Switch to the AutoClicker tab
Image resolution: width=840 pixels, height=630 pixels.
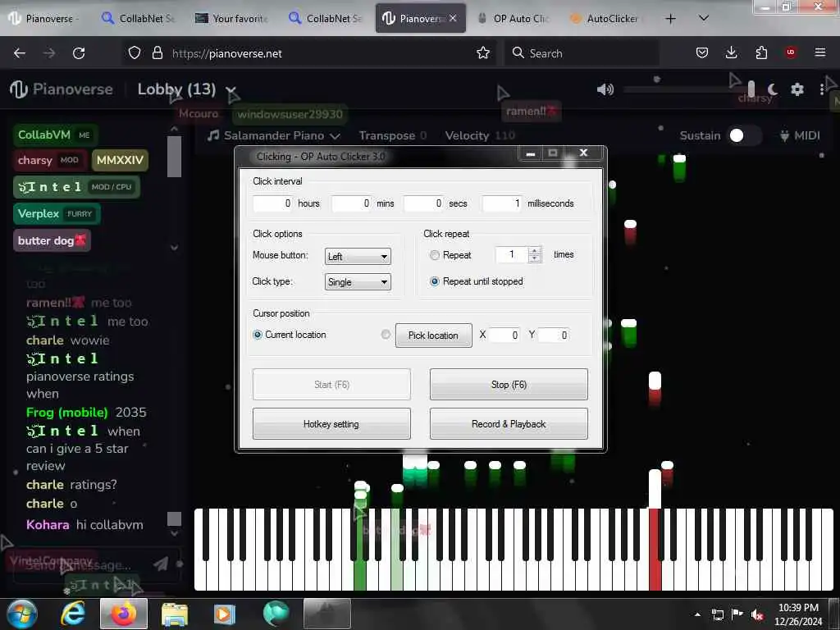pyautogui.click(x=606, y=19)
